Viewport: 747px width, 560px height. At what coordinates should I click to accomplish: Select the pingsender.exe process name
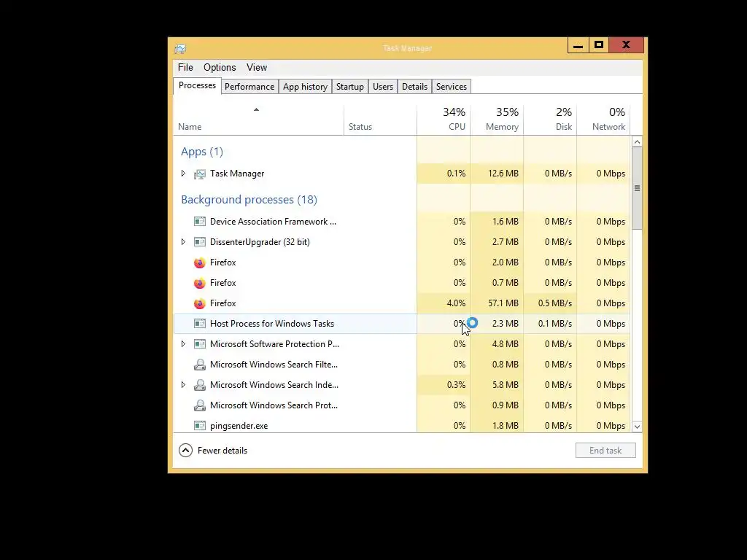pos(239,426)
